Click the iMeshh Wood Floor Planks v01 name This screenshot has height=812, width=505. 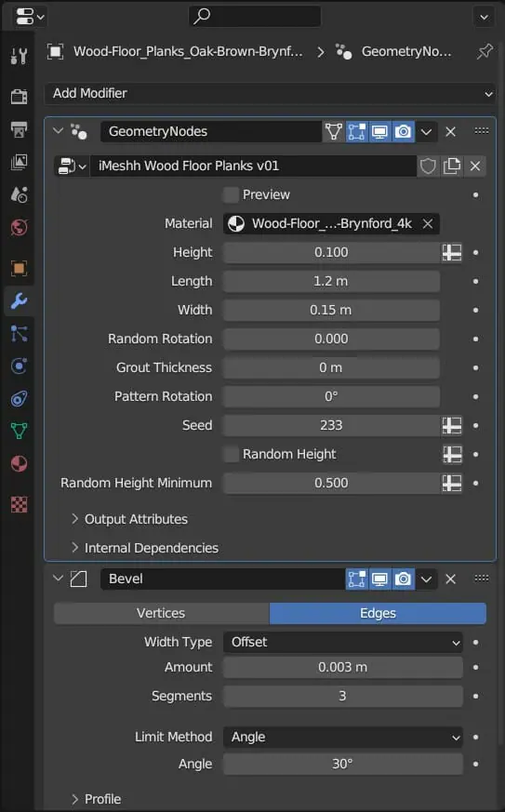pyautogui.click(x=253, y=166)
